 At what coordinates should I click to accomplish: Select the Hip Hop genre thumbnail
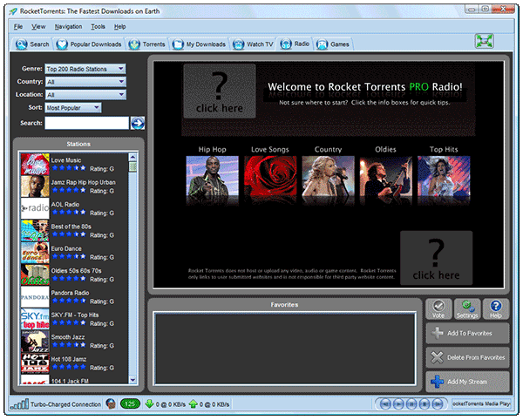pos(212,173)
